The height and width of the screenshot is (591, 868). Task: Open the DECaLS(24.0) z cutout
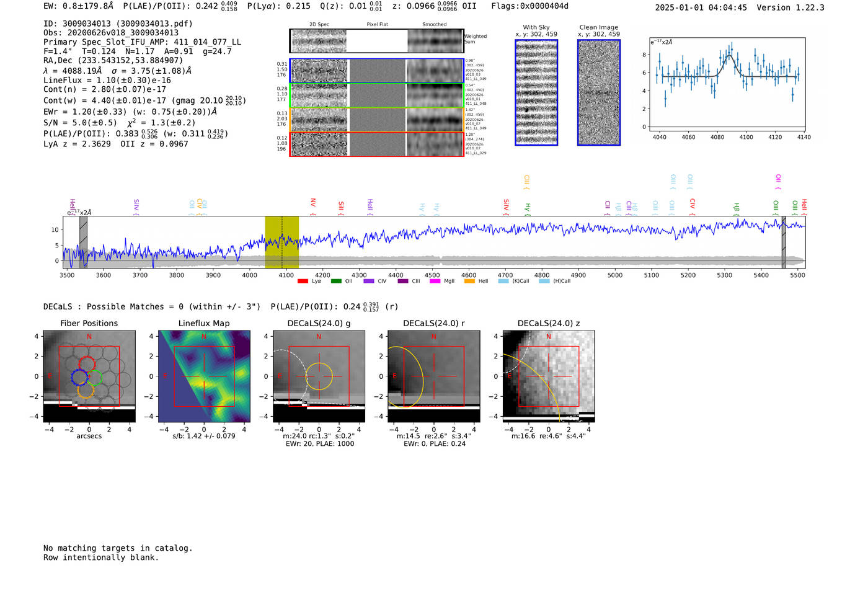549,376
